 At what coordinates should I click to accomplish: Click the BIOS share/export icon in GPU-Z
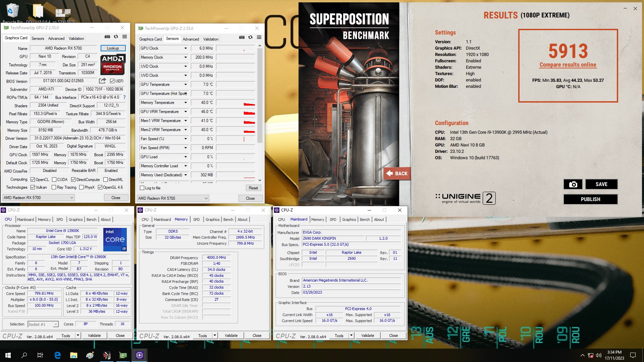click(x=102, y=81)
